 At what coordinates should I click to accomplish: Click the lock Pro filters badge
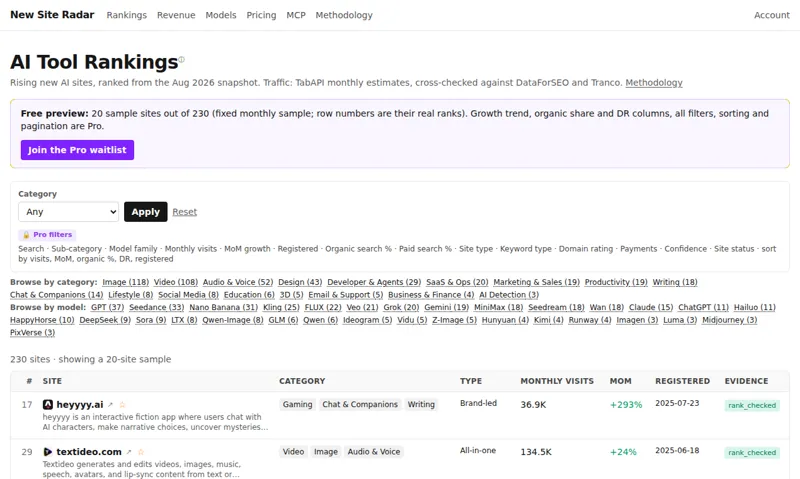tap(47, 235)
